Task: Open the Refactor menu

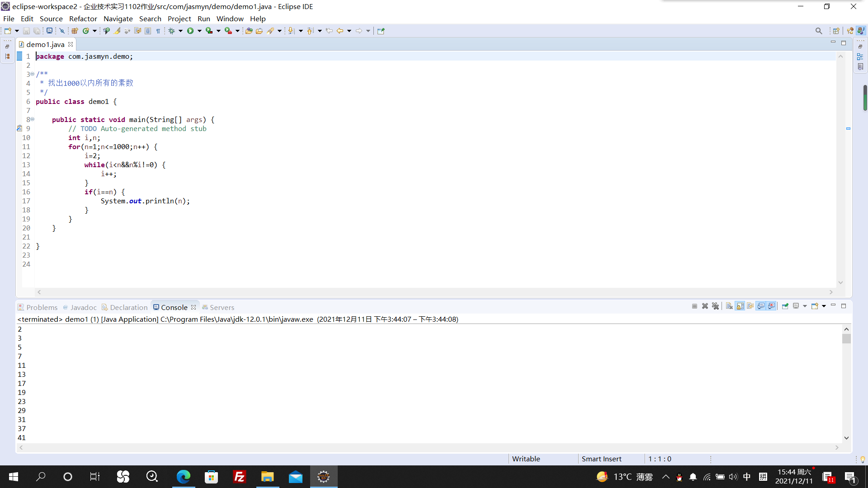Action: 83,19
